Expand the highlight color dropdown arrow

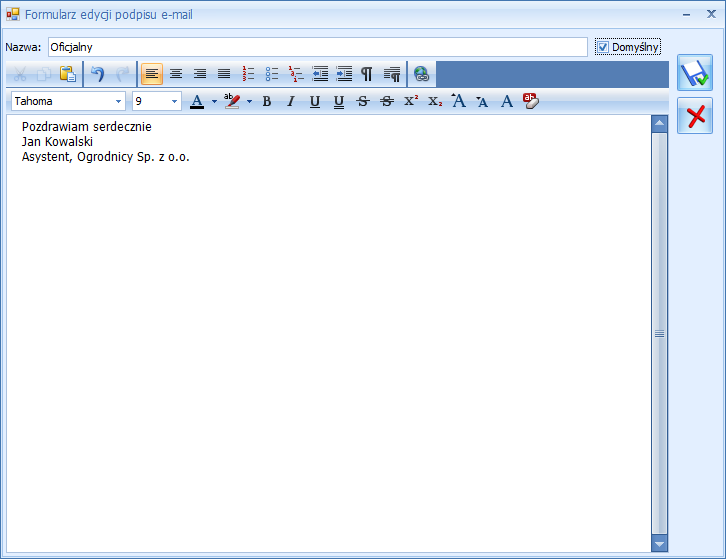(x=249, y=101)
